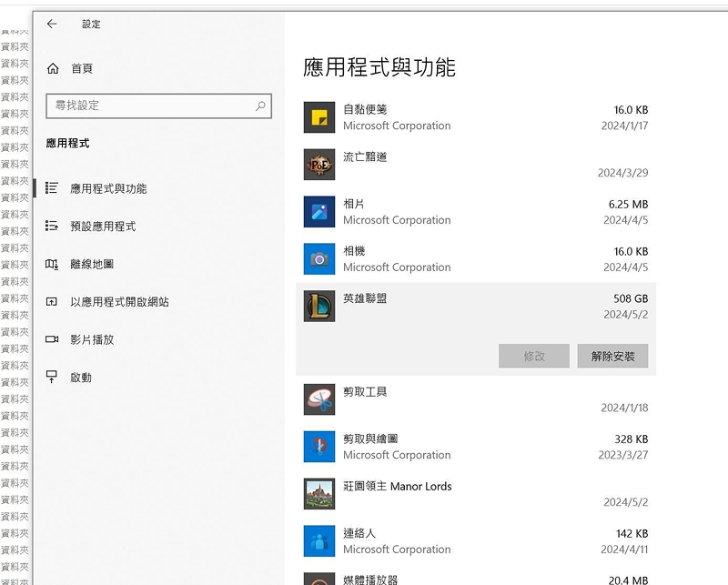Click 解除安裝 to uninstall 英雄聯盟

(612, 356)
